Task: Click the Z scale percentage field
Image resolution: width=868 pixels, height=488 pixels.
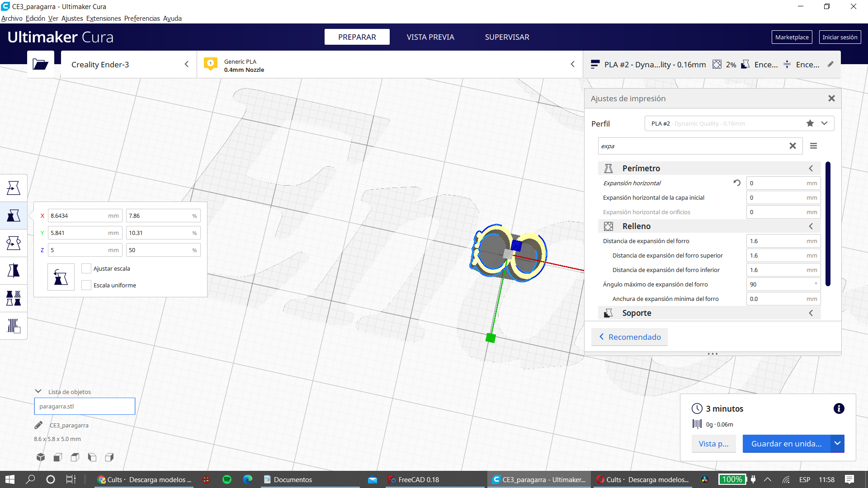Action: [163, 250]
